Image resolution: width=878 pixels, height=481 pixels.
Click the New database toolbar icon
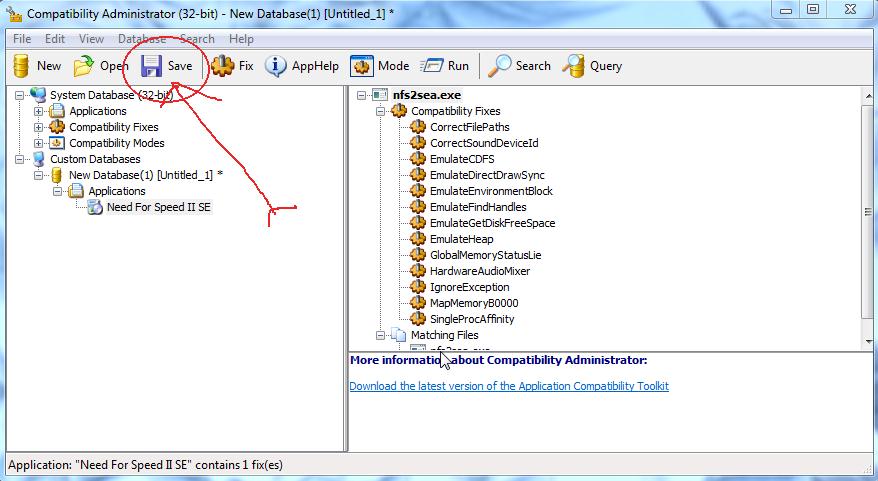[21, 66]
